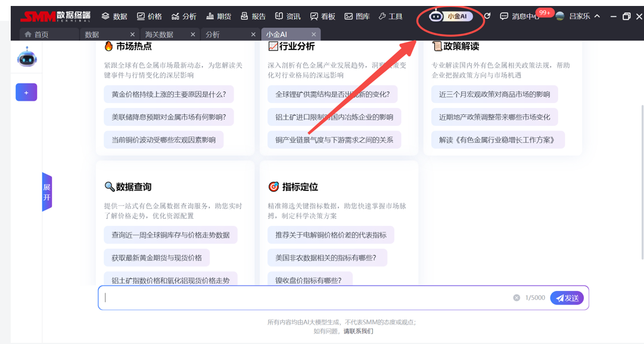Open the 期货 menu in top navigation
Screen dimensions: 644x344
[219, 16]
